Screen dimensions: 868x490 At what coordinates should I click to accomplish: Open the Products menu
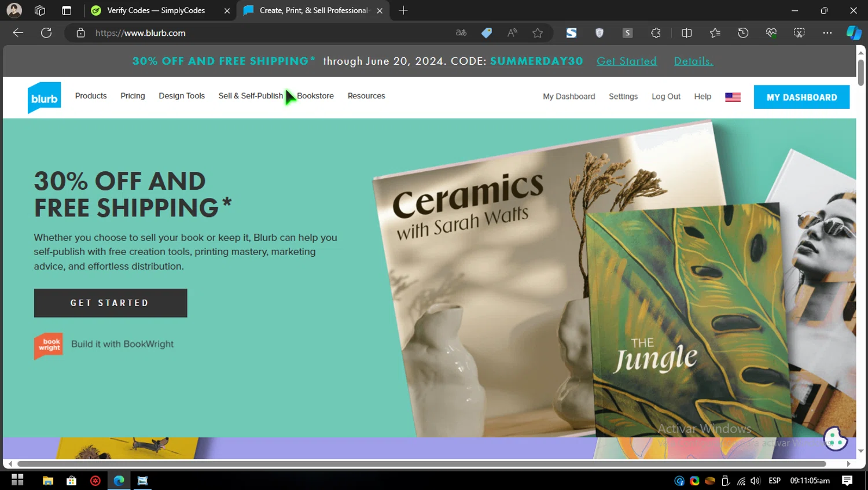point(91,96)
